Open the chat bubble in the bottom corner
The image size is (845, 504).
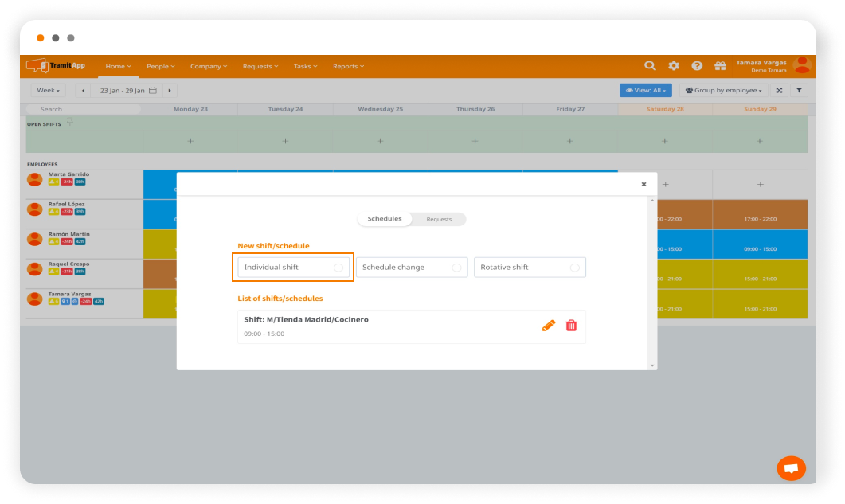point(791,468)
